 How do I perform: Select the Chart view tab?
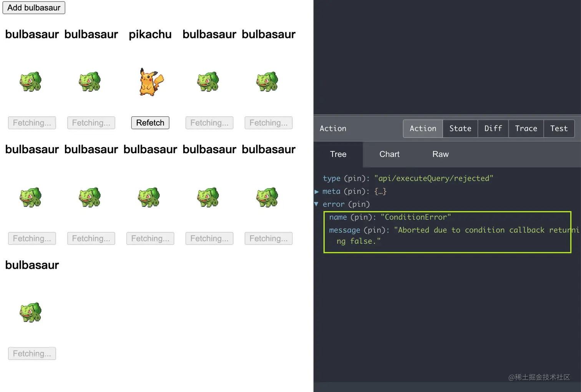click(389, 154)
